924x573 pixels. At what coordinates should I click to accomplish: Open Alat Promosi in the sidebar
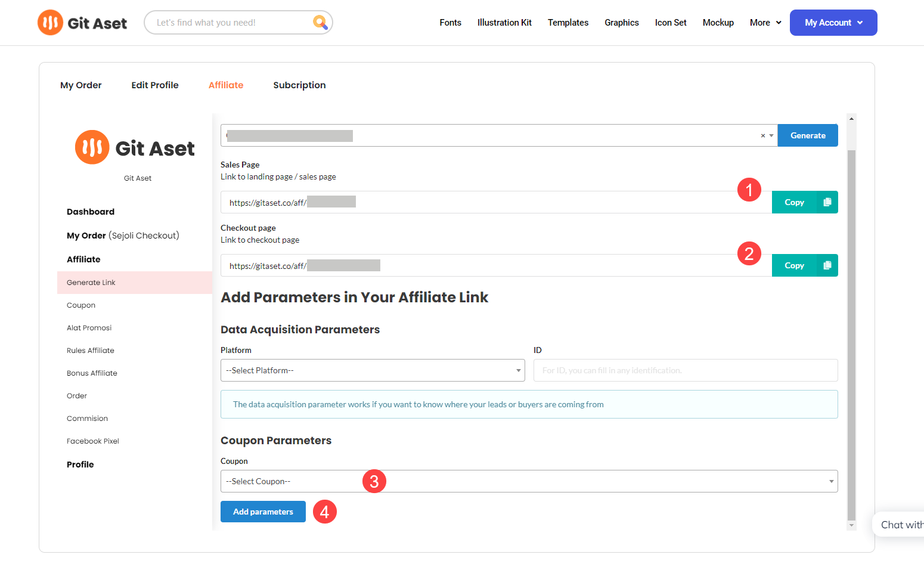(89, 328)
